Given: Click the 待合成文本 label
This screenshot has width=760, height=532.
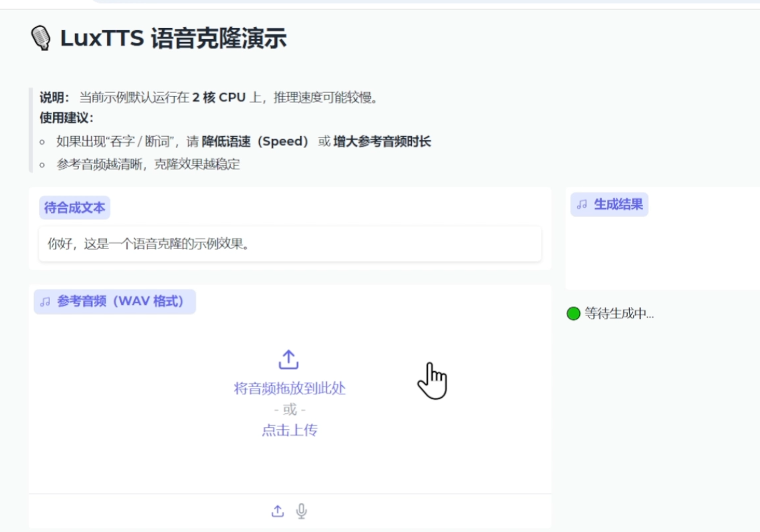Looking at the screenshot, I should coord(74,208).
